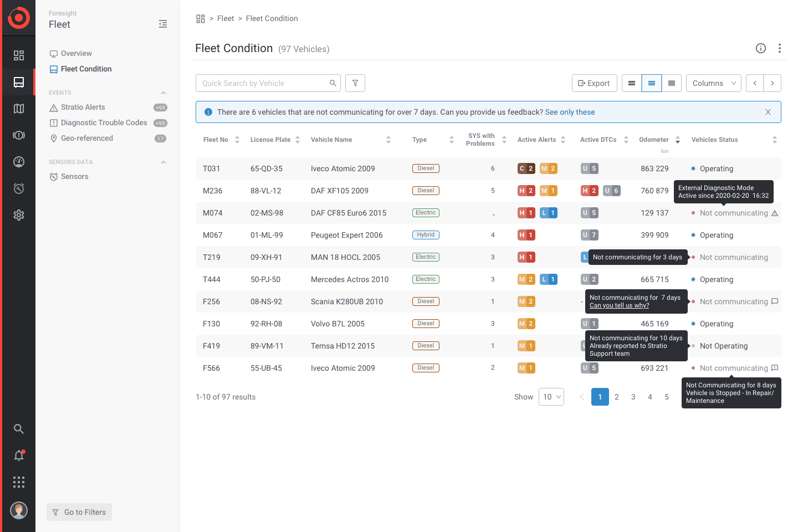The width and height of the screenshot is (798, 532).
Task: Open the notifications bell icon
Action: point(19,456)
